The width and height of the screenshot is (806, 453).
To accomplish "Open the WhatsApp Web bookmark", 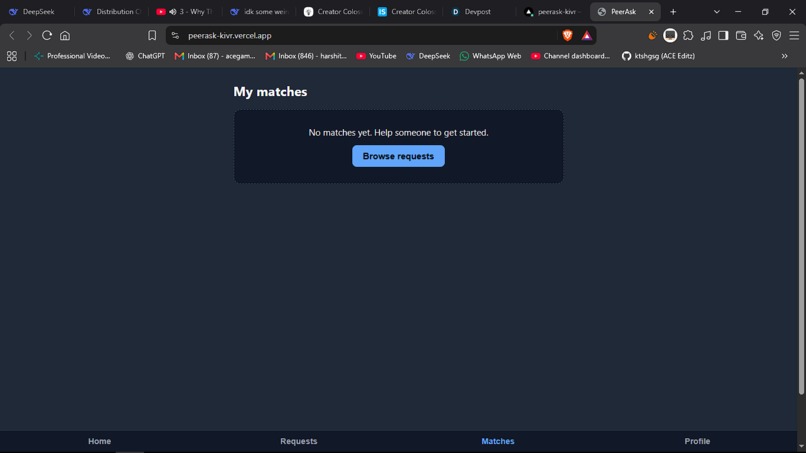I will point(490,56).
